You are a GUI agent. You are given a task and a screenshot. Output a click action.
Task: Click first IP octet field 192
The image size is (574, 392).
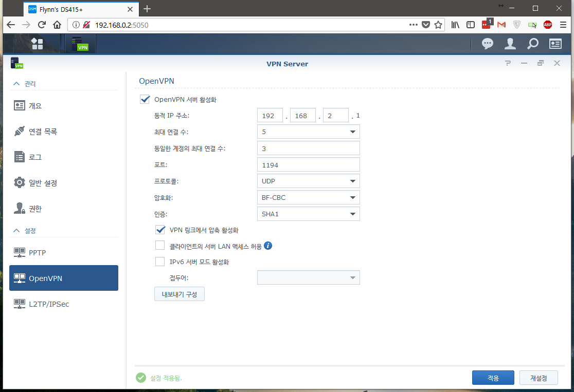coord(270,116)
